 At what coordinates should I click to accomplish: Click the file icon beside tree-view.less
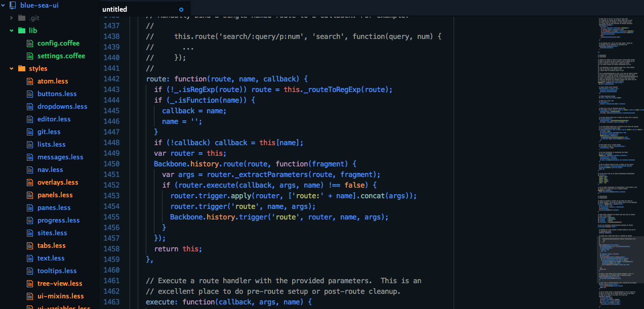click(30, 283)
